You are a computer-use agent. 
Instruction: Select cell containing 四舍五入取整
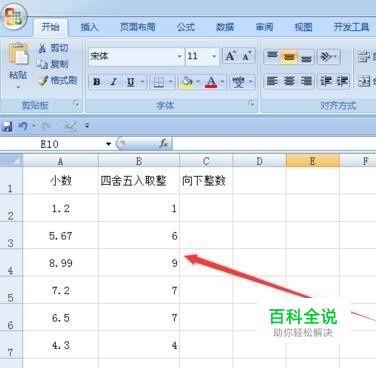[139, 181]
